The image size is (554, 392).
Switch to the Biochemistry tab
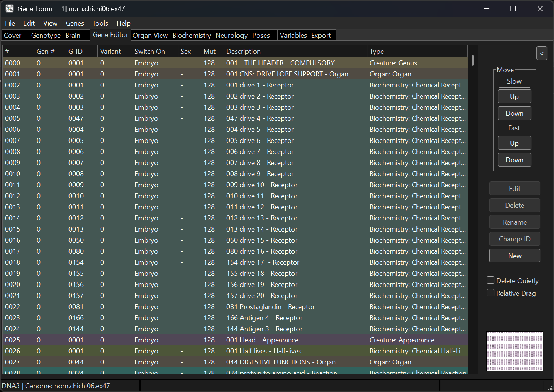[x=191, y=36]
